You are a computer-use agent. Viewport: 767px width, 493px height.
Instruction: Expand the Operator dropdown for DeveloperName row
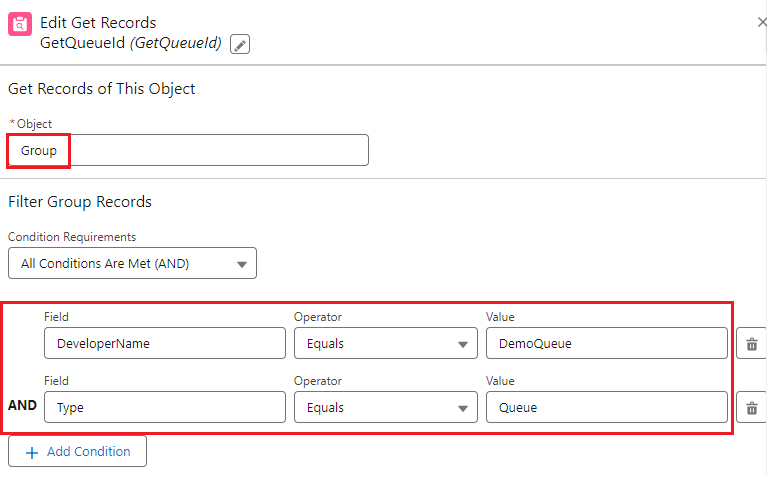click(385, 344)
